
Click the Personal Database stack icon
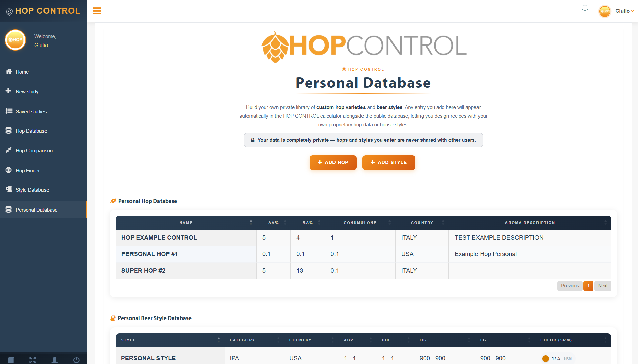point(9,209)
